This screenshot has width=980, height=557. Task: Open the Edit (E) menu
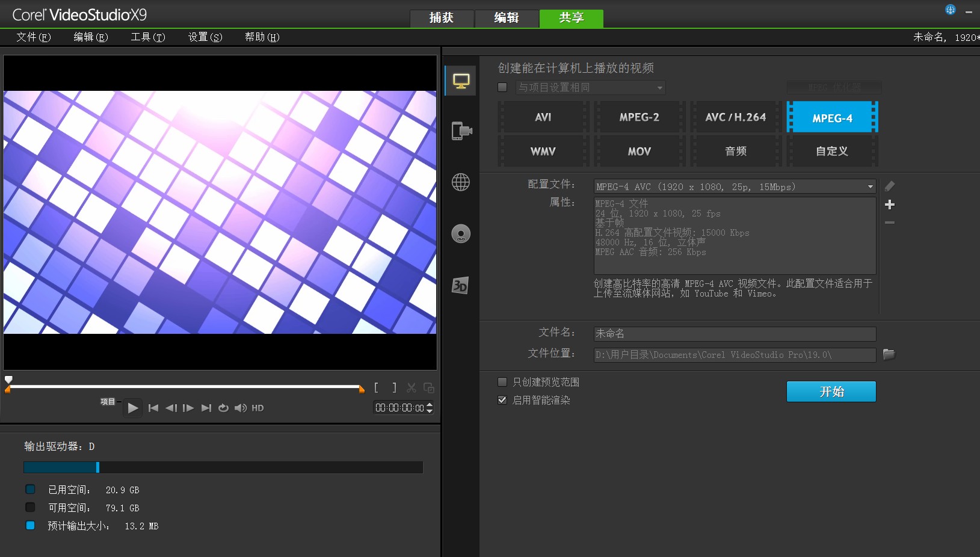point(91,37)
